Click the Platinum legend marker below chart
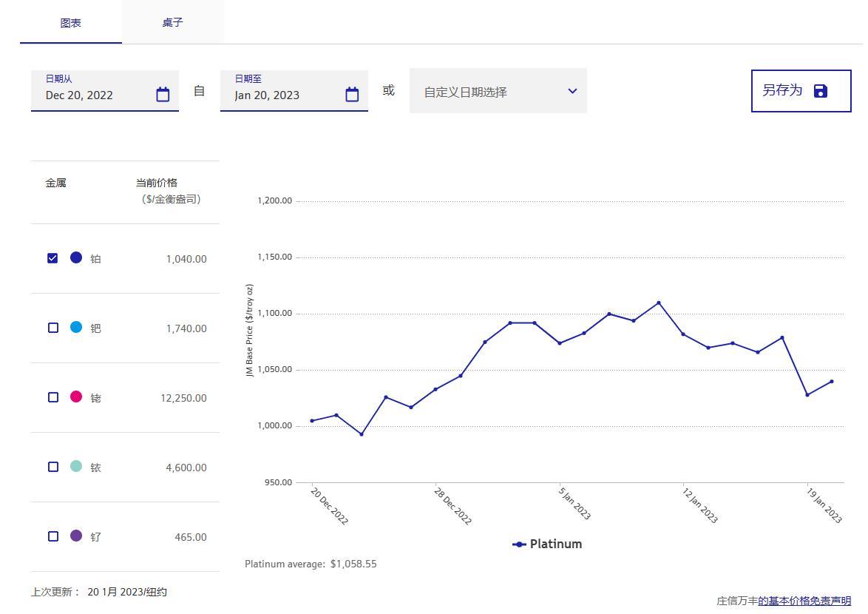Screen dimensions: 868x614 click(x=519, y=544)
